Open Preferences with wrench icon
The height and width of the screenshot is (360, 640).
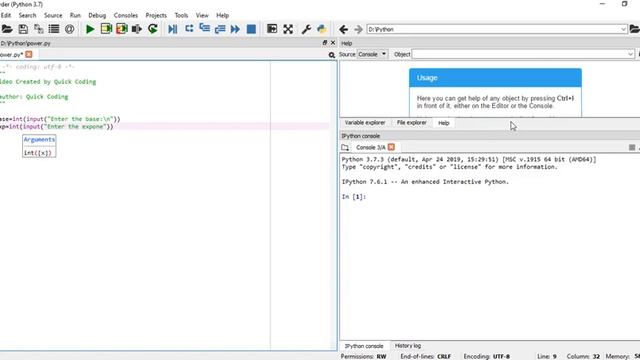pos(306,29)
